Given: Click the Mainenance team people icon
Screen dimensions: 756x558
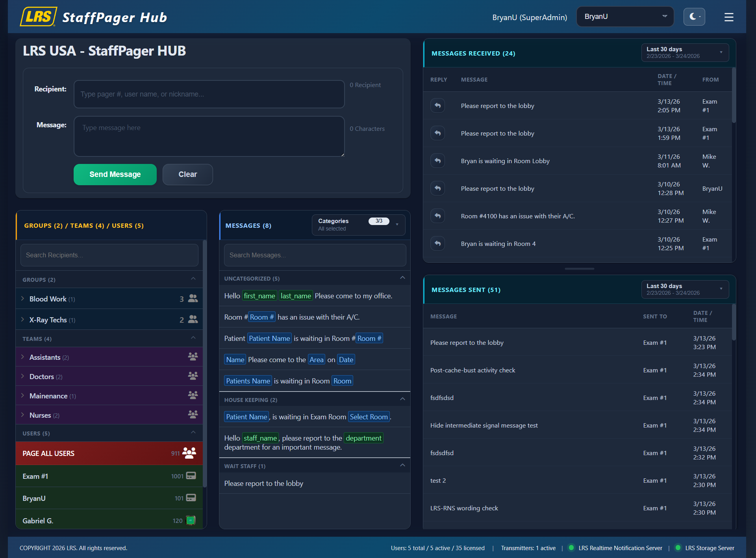Looking at the screenshot, I should tap(193, 395).
